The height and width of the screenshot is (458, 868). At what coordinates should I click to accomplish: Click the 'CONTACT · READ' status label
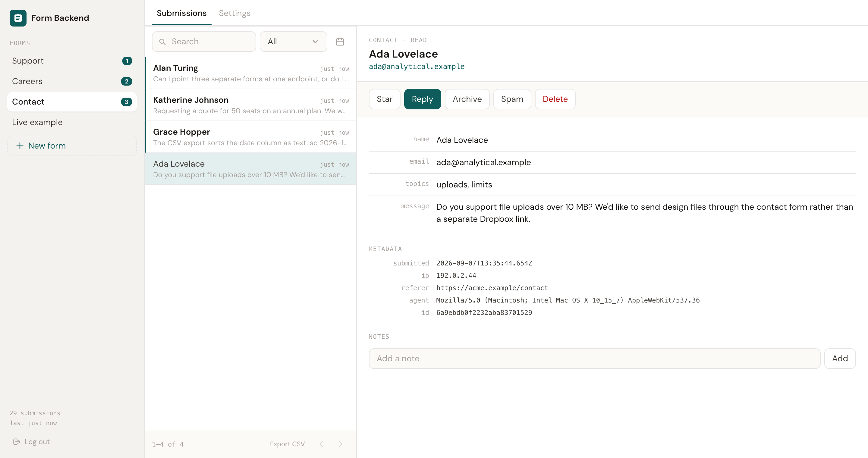tap(398, 40)
